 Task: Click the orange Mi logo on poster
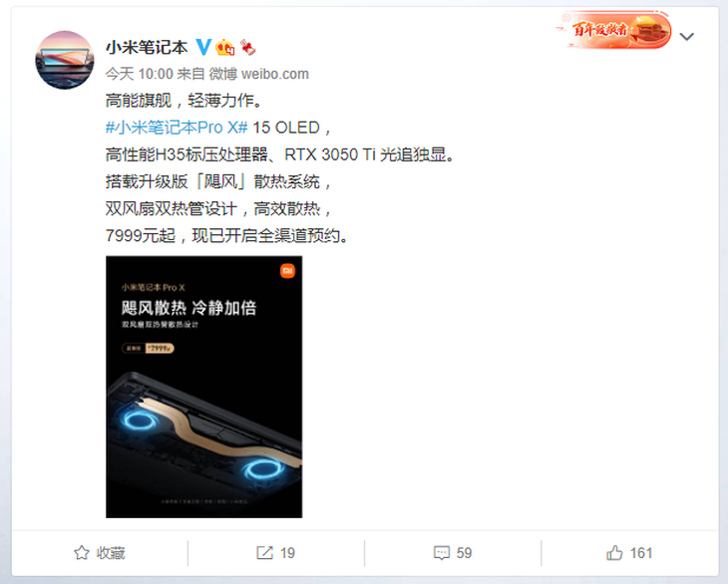(x=288, y=271)
